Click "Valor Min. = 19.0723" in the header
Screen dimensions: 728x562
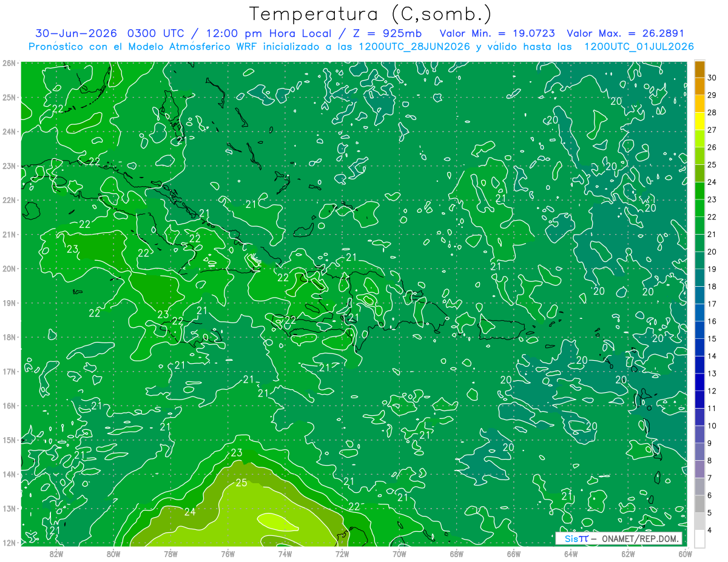click(497, 33)
